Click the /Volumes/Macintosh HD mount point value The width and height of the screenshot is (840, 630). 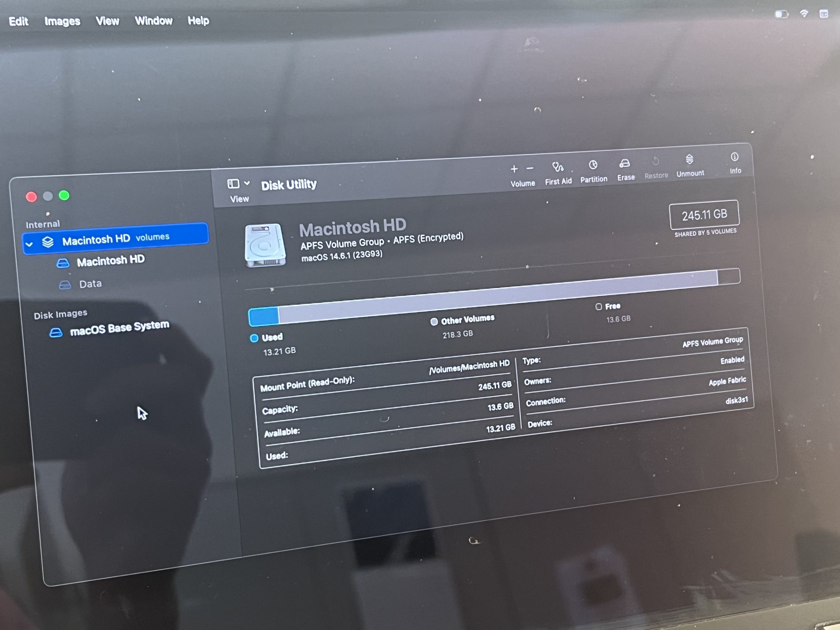pos(469,367)
